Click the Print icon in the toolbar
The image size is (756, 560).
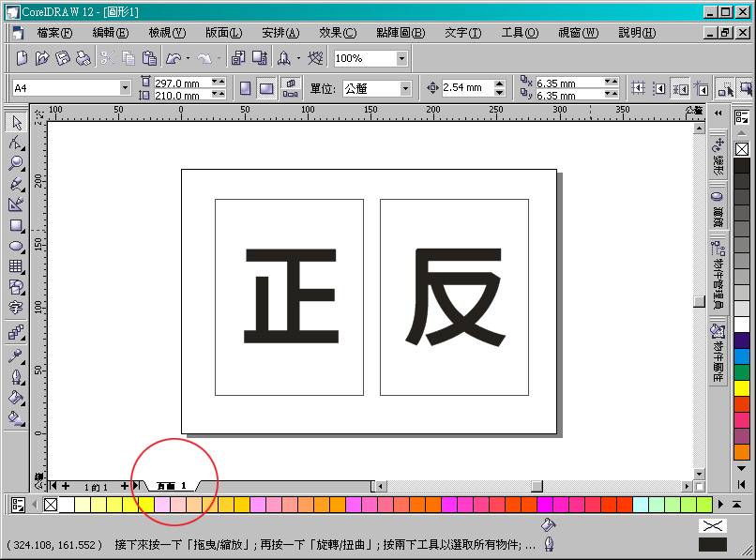point(83,58)
